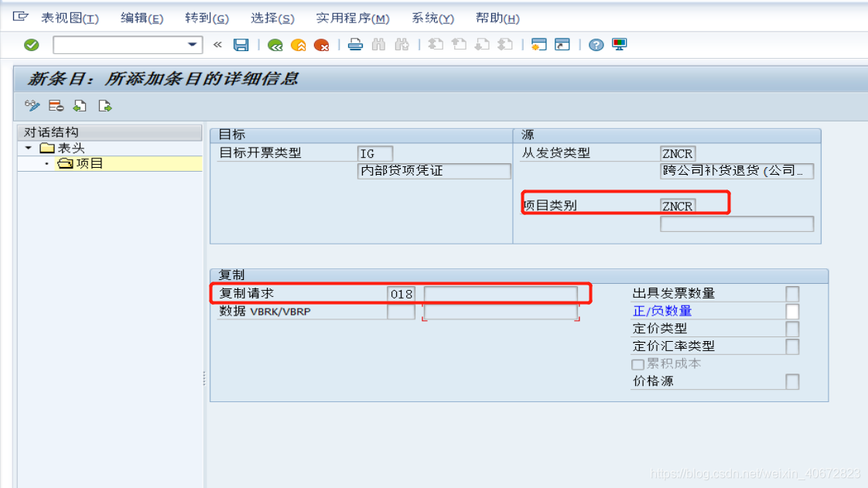This screenshot has height=488, width=868.
Task: Click the Previous Page icon
Action: tap(459, 44)
